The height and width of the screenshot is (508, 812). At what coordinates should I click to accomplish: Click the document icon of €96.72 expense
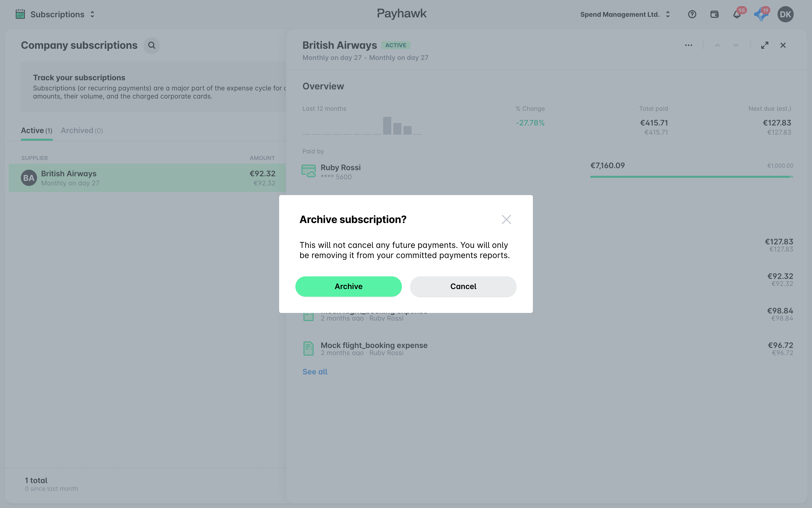pyautogui.click(x=308, y=348)
